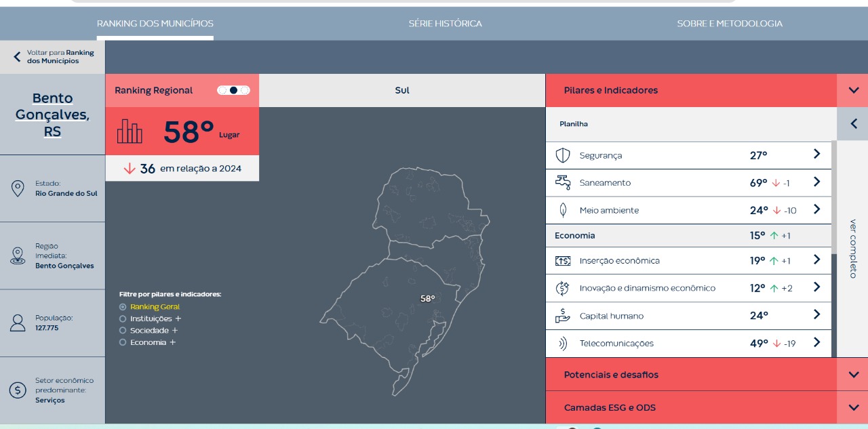Click the Meio ambiente leaf icon

point(563,210)
